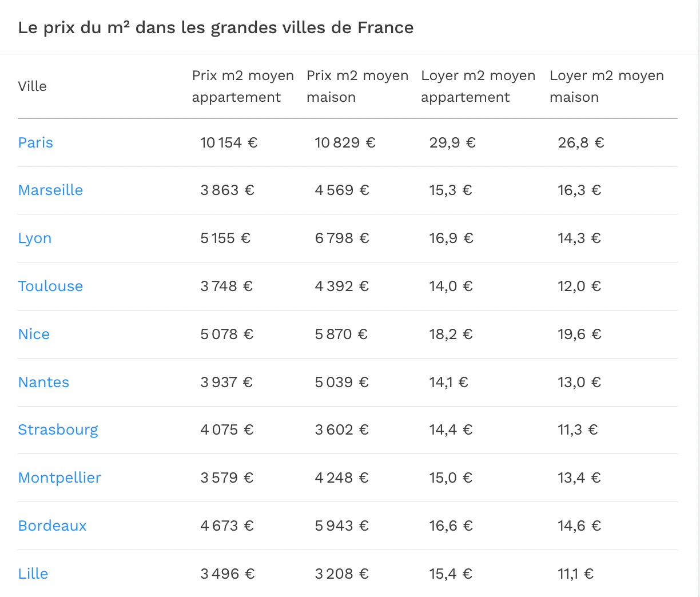Select the 29,9 € Paris rent cell
This screenshot has width=700, height=597.
click(452, 142)
